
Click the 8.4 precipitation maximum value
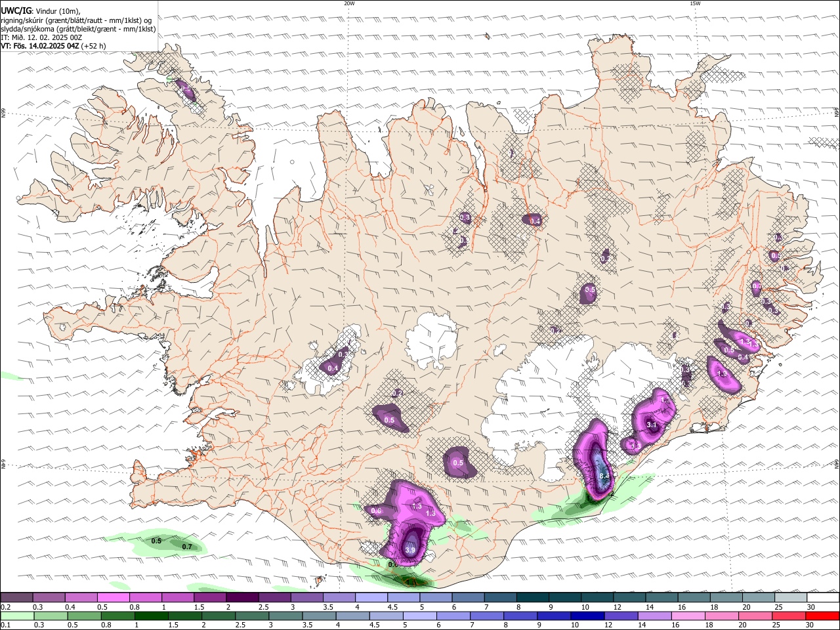tap(605, 476)
